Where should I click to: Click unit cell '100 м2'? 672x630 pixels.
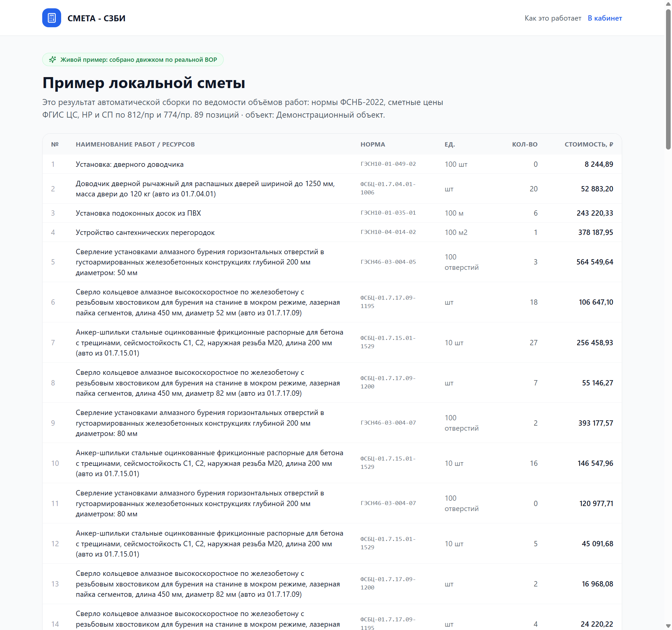[x=456, y=233]
